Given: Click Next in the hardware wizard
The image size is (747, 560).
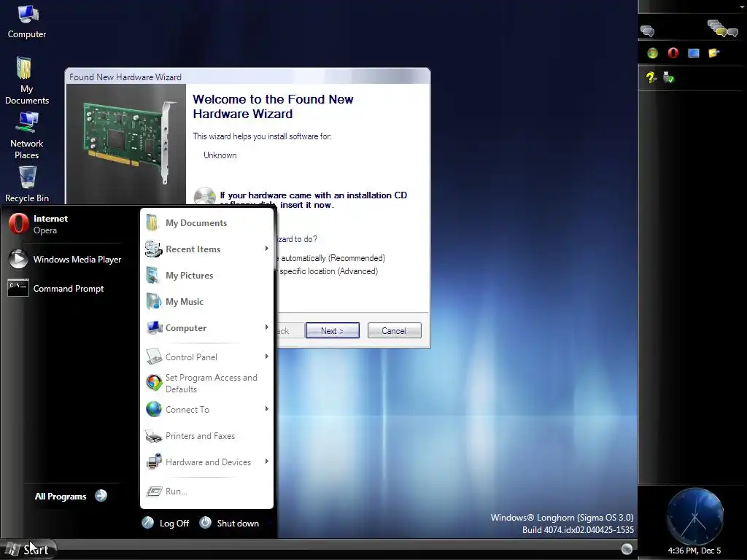Looking at the screenshot, I should coord(333,330).
